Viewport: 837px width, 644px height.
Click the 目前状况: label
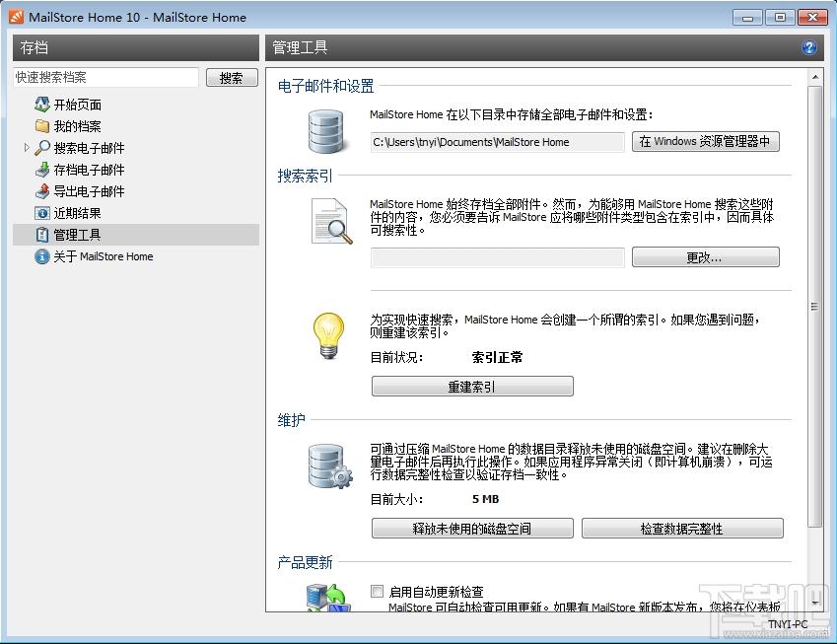coord(396,357)
